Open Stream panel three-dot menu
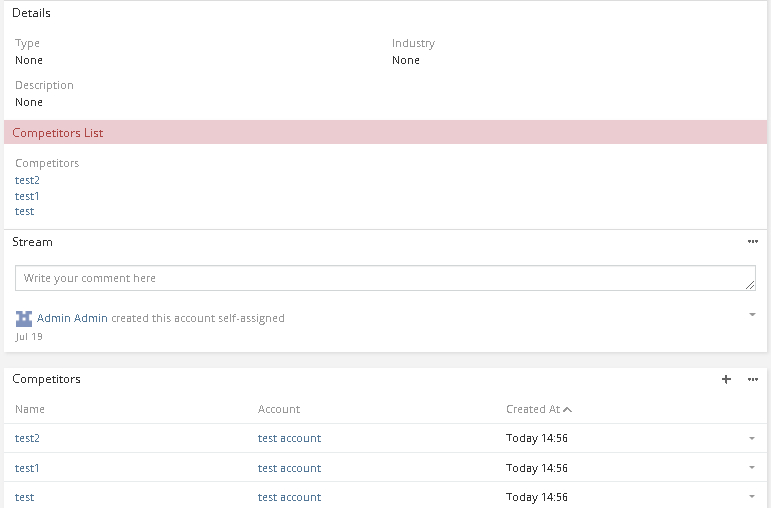The width and height of the screenshot is (771, 508). pos(753,242)
